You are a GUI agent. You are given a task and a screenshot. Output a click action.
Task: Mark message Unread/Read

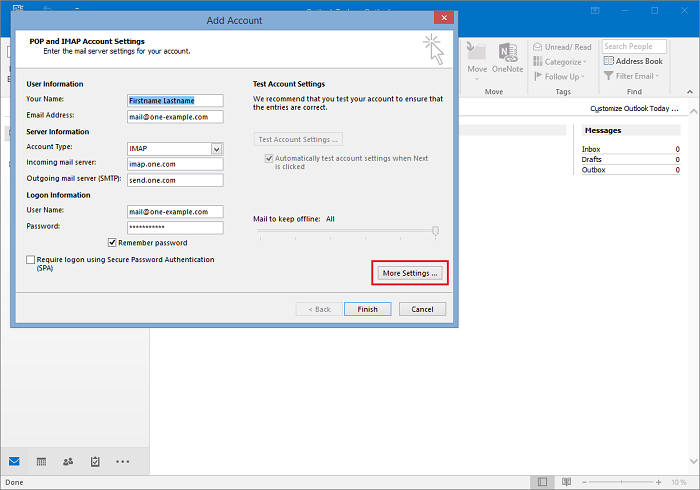(562, 47)
